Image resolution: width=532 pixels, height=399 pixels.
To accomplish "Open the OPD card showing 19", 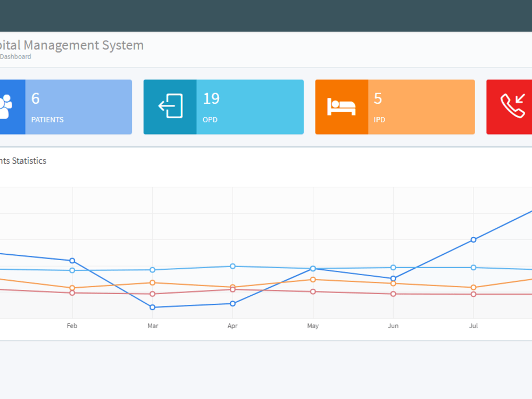I will tap(223, 107).
